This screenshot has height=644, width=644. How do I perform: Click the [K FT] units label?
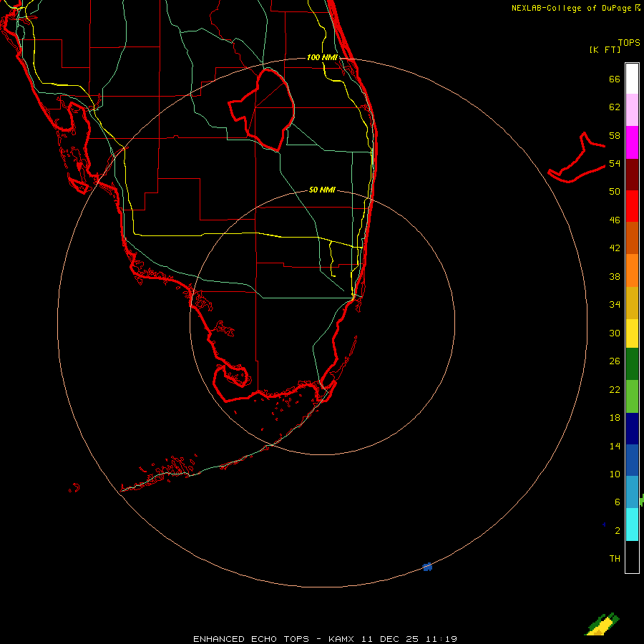click(x=605, y=49)
